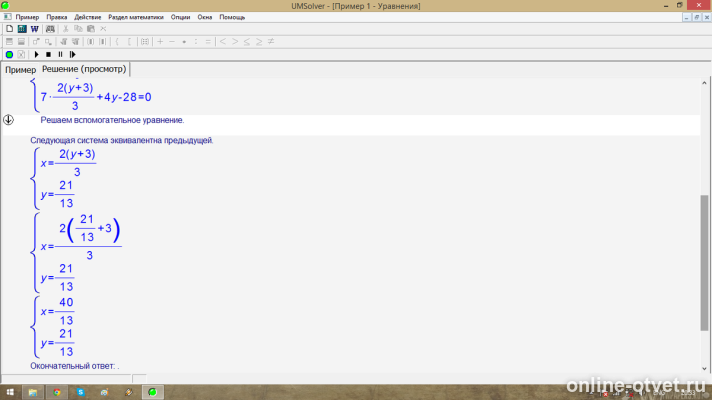Click the delete X icon in toolbar
712x400 pixels.
tap(103, 29)
